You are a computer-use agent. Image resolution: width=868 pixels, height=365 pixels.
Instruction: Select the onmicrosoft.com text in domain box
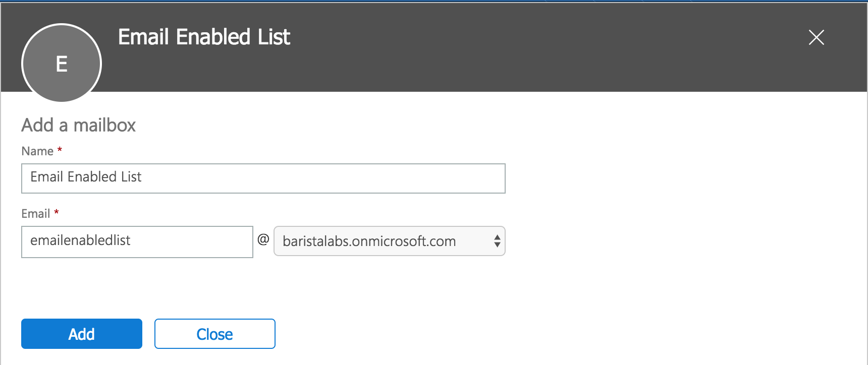tap(404, 241)
